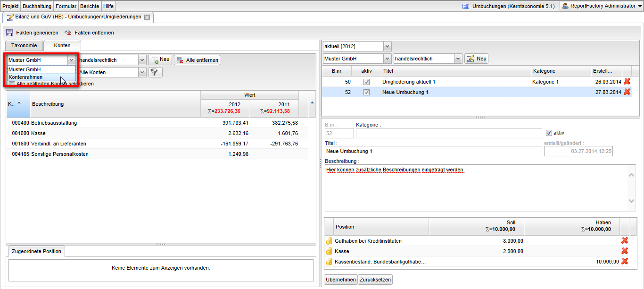Click coin icon beside Kassenbestand position
This screenshot has height=289, width=644.
tap(329, 262)
